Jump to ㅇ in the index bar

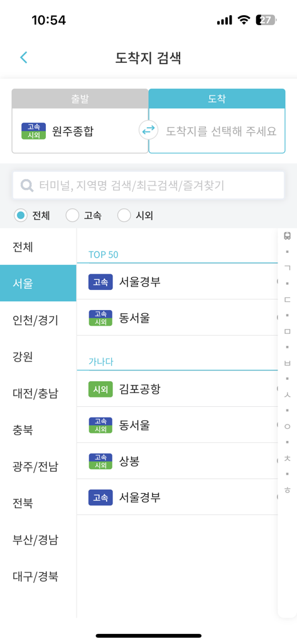pyautogui.click(x=287, y=426)
